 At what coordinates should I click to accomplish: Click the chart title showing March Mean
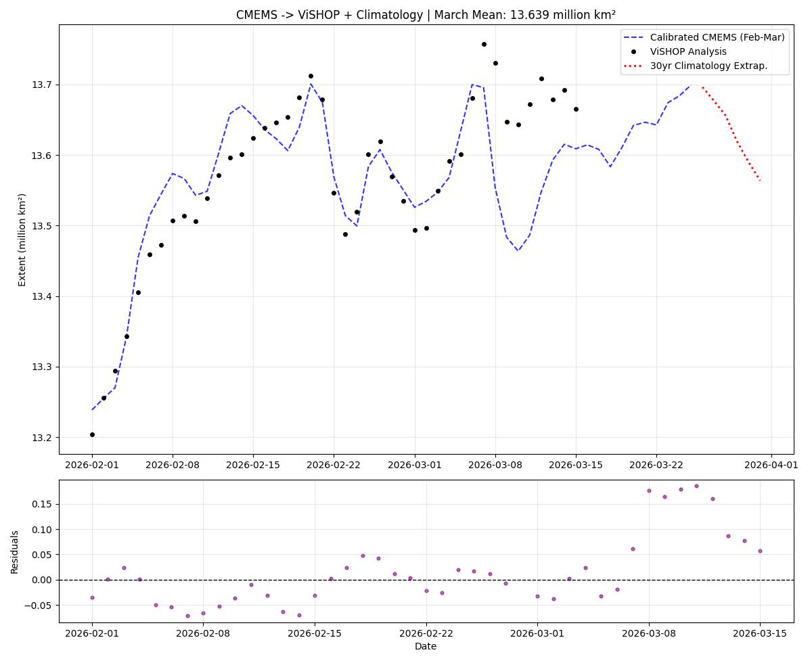click(426, 15)
